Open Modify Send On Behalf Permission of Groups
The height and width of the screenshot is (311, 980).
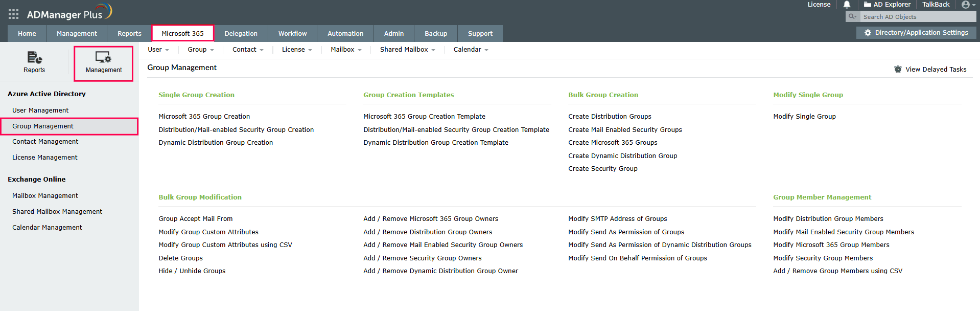(x=638, y=258)
